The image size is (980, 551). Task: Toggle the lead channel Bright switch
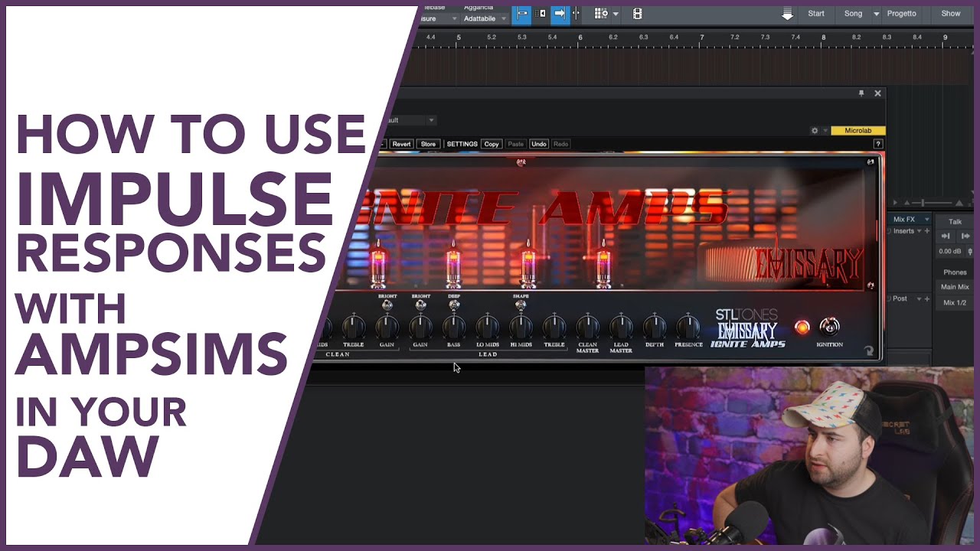click(x=420, y=305)
